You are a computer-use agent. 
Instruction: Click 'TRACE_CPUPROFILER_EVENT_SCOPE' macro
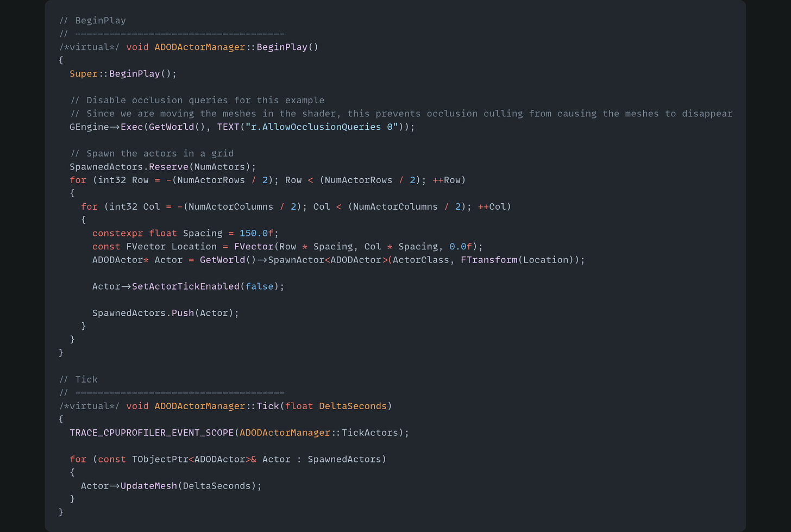[152, 433]
